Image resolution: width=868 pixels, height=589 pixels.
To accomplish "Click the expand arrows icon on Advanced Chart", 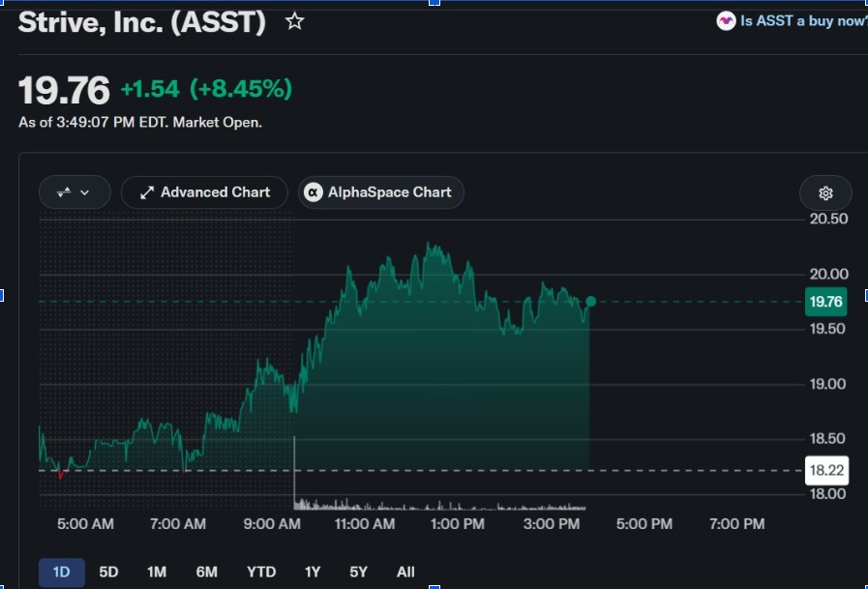I will 147,192.
